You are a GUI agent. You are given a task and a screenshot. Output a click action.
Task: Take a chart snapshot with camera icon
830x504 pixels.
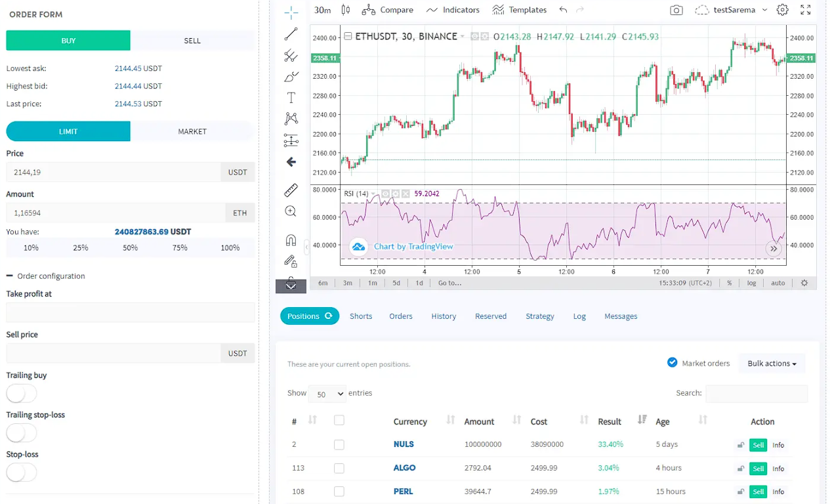[676, 10]
